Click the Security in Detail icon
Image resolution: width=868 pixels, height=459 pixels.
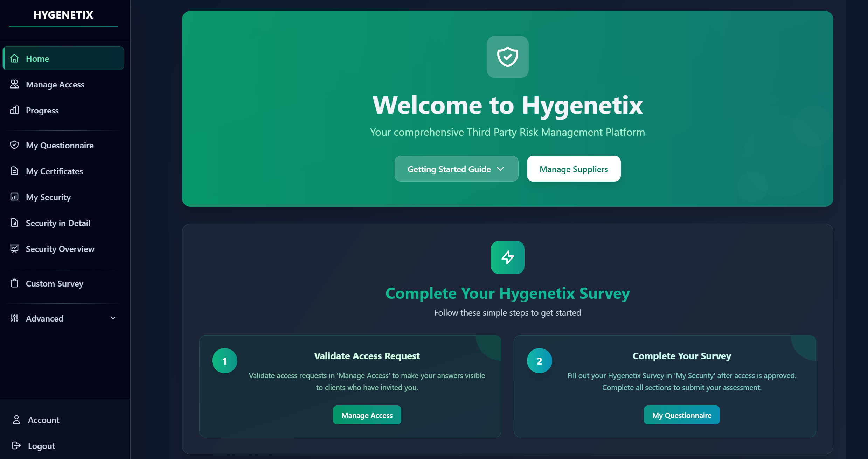(x=14, y=223)
